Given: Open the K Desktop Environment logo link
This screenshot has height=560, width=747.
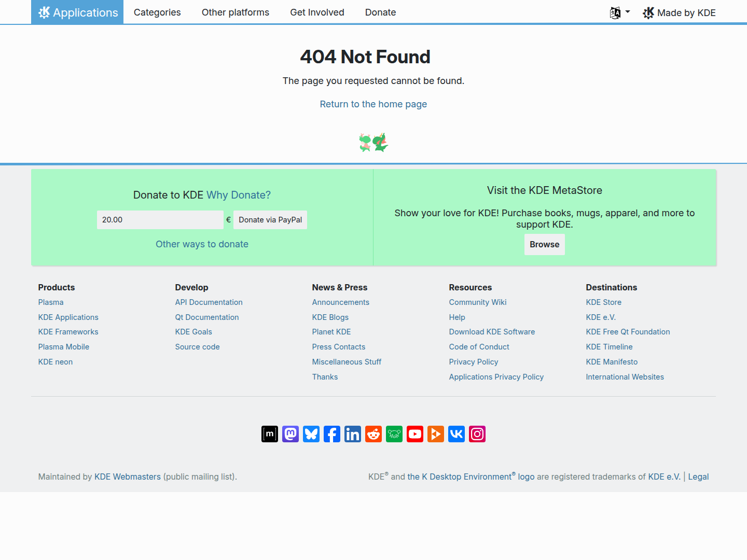Looking at the screenshot, I should [x=471, y=477].
